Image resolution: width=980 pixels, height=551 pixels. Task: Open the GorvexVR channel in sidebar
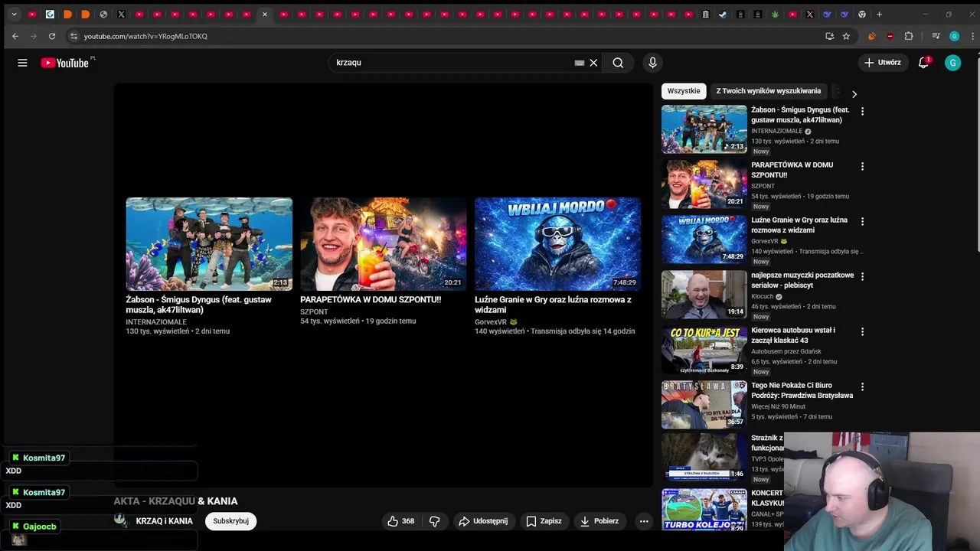tap(764, 241)
